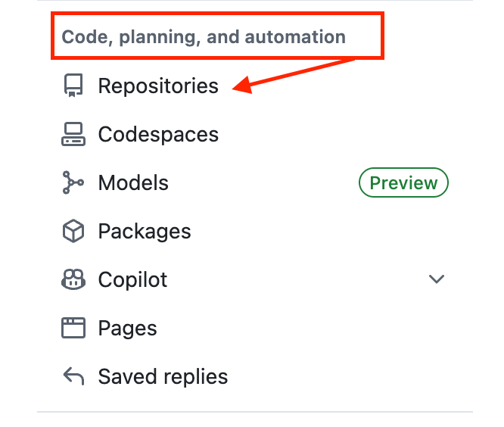Viewport: 504px width, 427px height.
Task: Click the Packages cube icon
Action: point(73,232)
